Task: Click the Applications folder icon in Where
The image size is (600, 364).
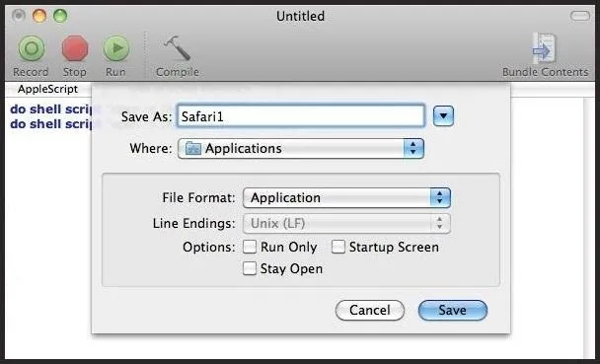Action: 193,148
